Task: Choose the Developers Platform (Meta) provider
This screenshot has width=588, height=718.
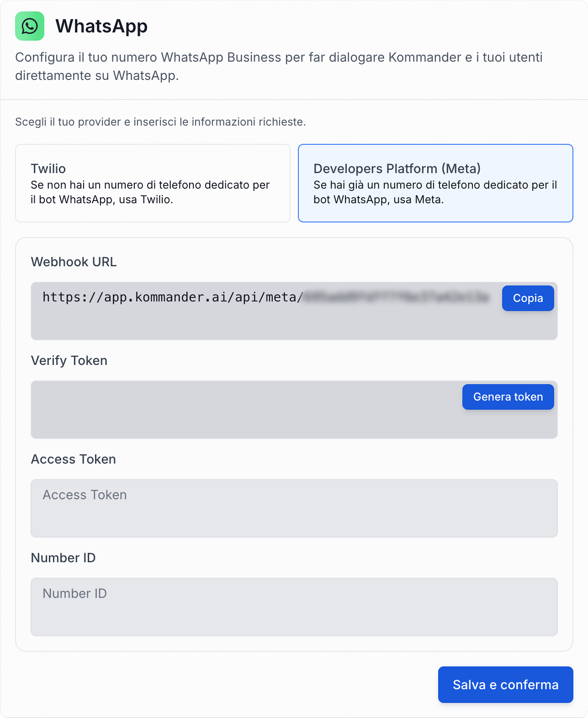Action: pos(435,183)
